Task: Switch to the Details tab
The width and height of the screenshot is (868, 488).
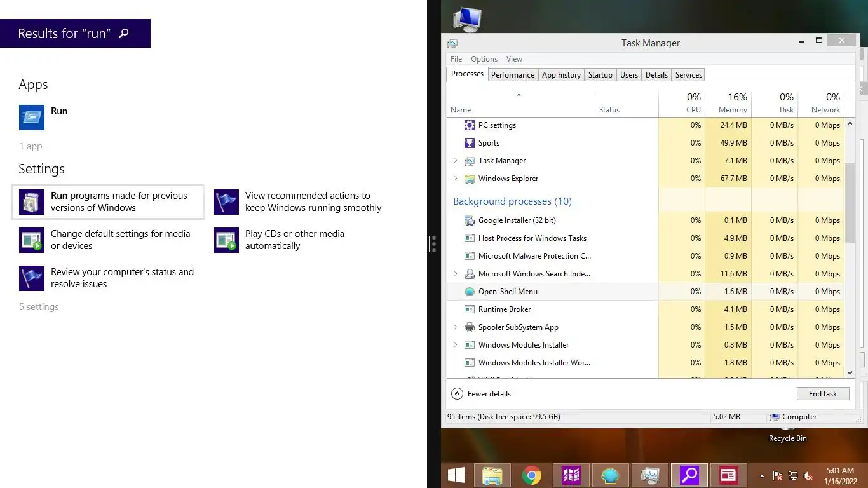Action: 656,75
